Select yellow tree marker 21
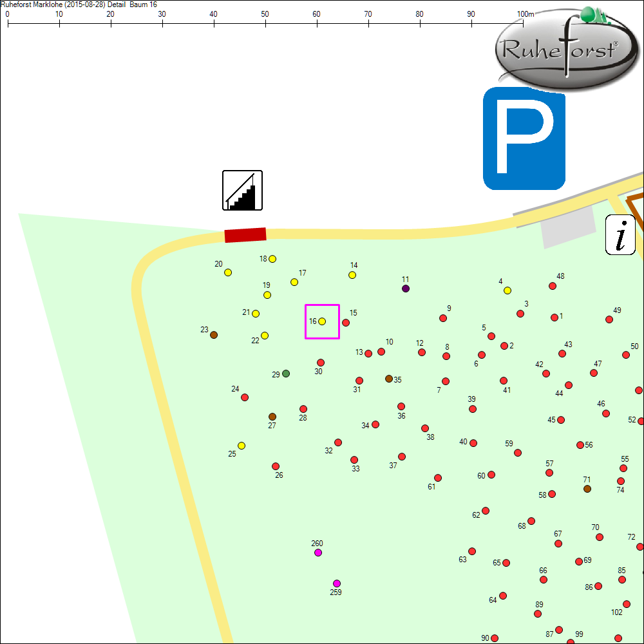The height and width of the screenshot is (644, 644). [x=256, y=314]
